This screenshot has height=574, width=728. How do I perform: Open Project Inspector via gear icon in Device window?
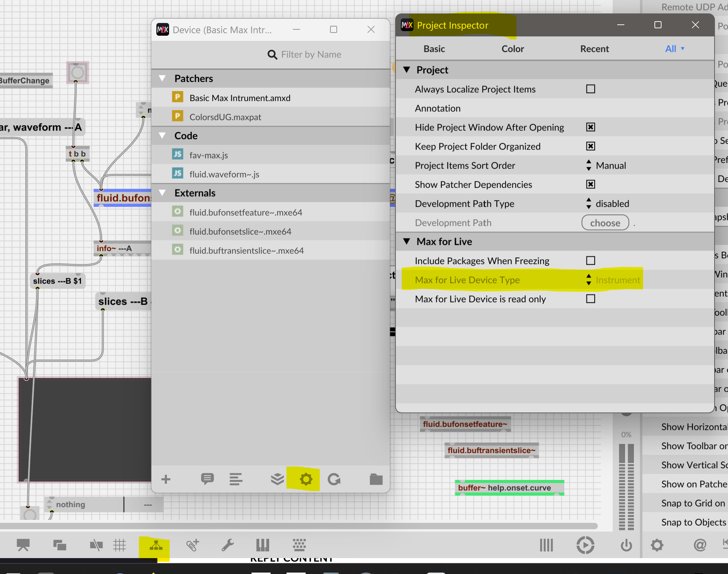[306, 479]
